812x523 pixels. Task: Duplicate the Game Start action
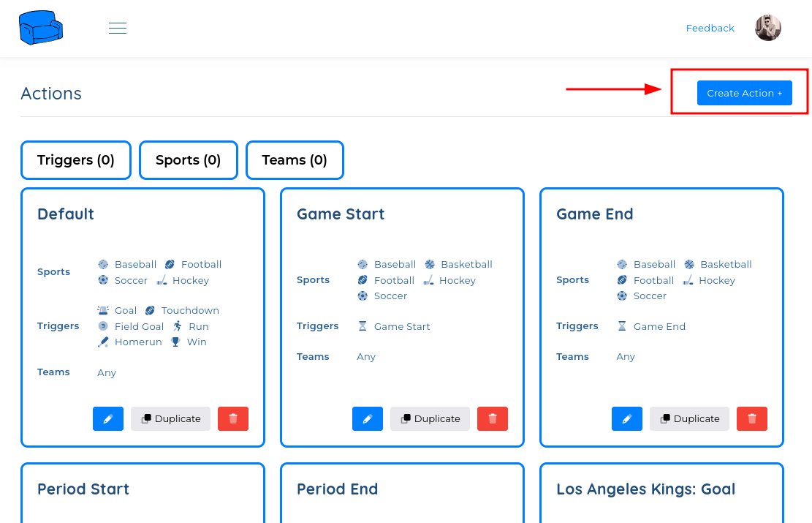click(430, 419)
